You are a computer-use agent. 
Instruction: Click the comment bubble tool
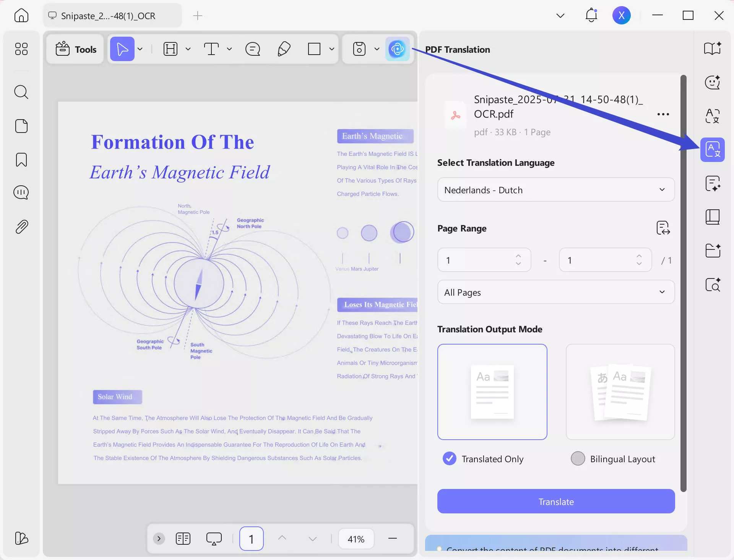coord(253,49)
